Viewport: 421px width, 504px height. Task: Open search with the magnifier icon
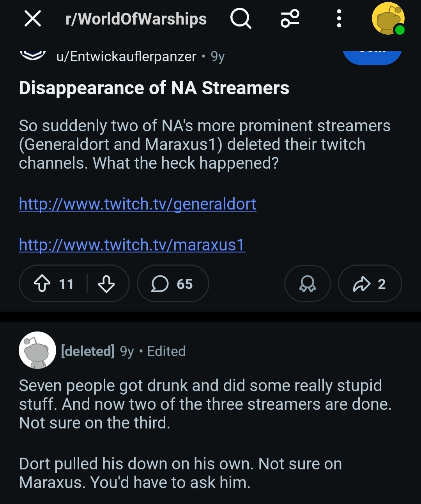(241, 18)
